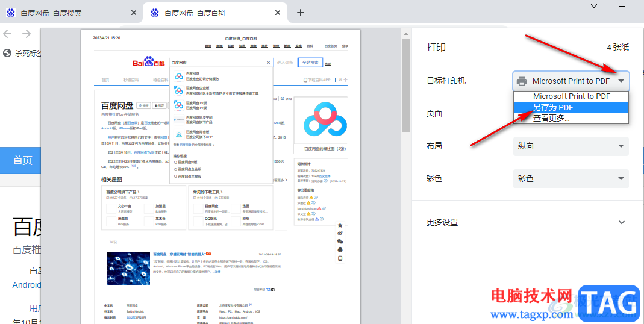Click the 目标打印机 label
644x324 pixels.
(446, 81)
